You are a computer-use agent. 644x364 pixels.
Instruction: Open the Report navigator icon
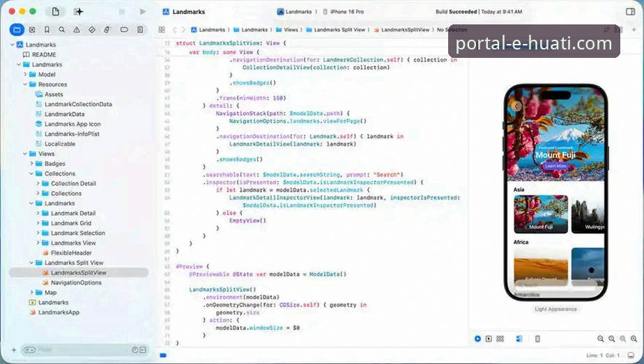140,30
